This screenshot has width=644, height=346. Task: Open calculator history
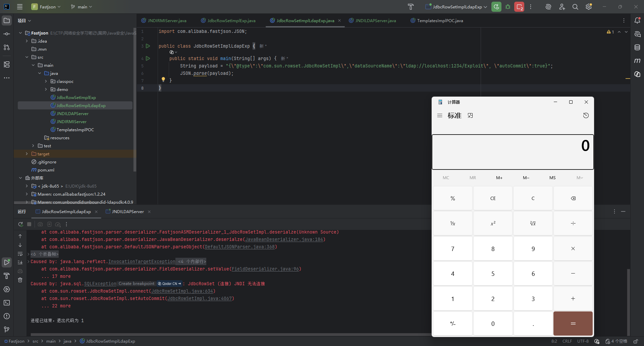click(x=586, y=115)
